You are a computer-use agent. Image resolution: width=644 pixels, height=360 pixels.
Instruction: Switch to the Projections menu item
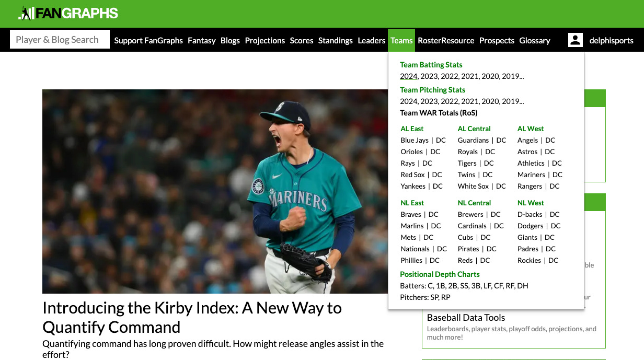(x=264, y=40)
